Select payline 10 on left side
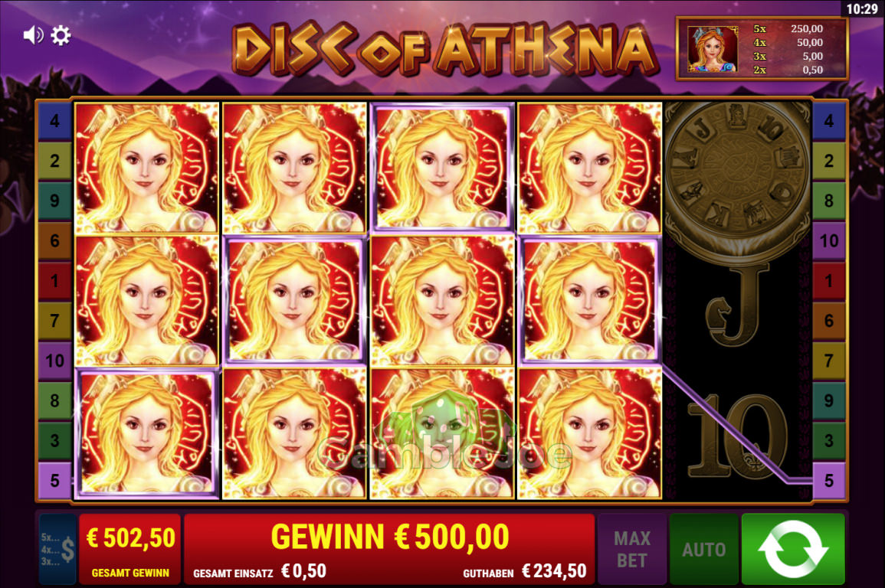 tap(54, 361)
